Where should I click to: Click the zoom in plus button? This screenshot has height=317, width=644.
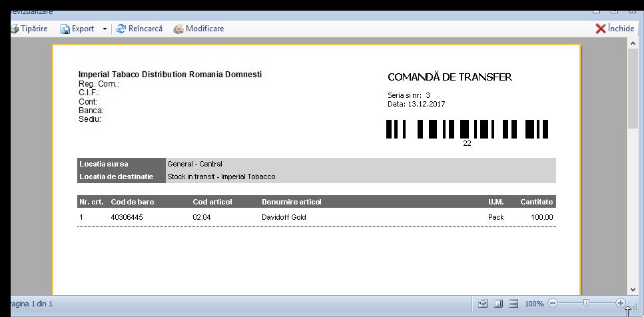point(621,304)
